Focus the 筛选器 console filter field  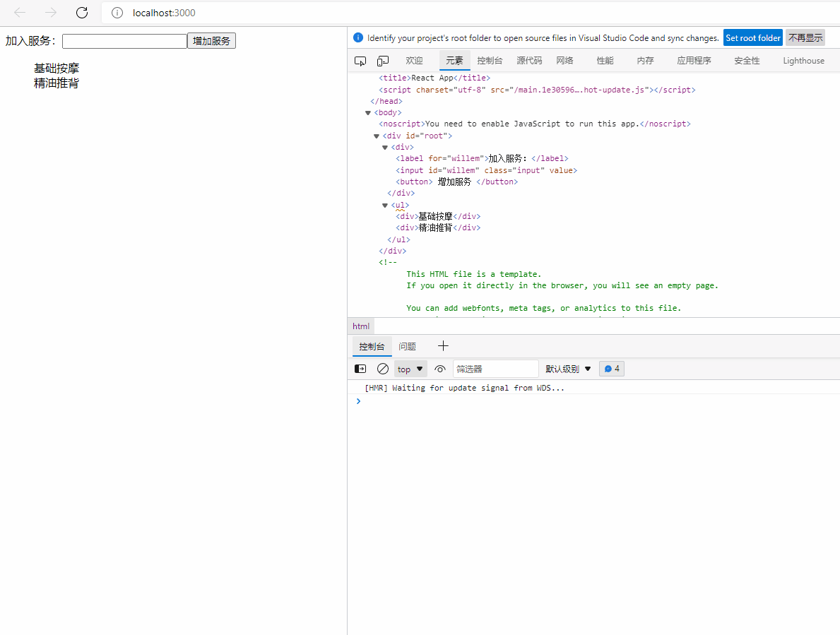click(x=495, y=369)
